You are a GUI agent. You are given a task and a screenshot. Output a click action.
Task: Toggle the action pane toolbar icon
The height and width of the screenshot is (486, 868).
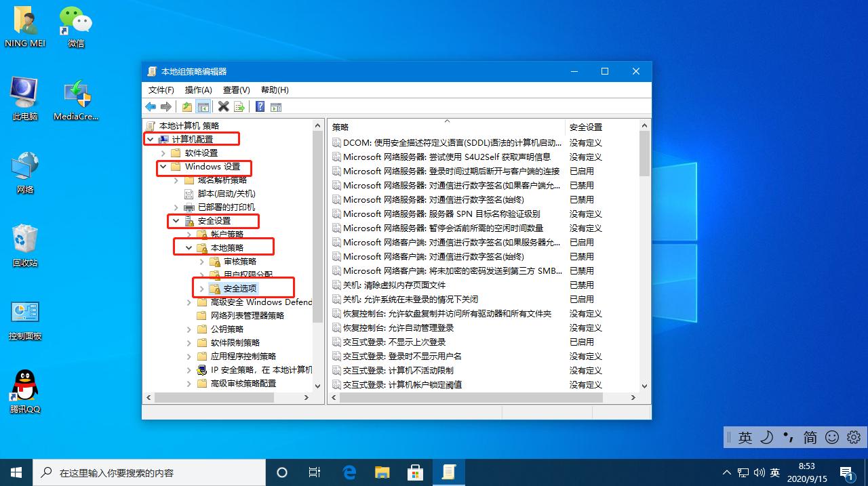click(275, 106)
